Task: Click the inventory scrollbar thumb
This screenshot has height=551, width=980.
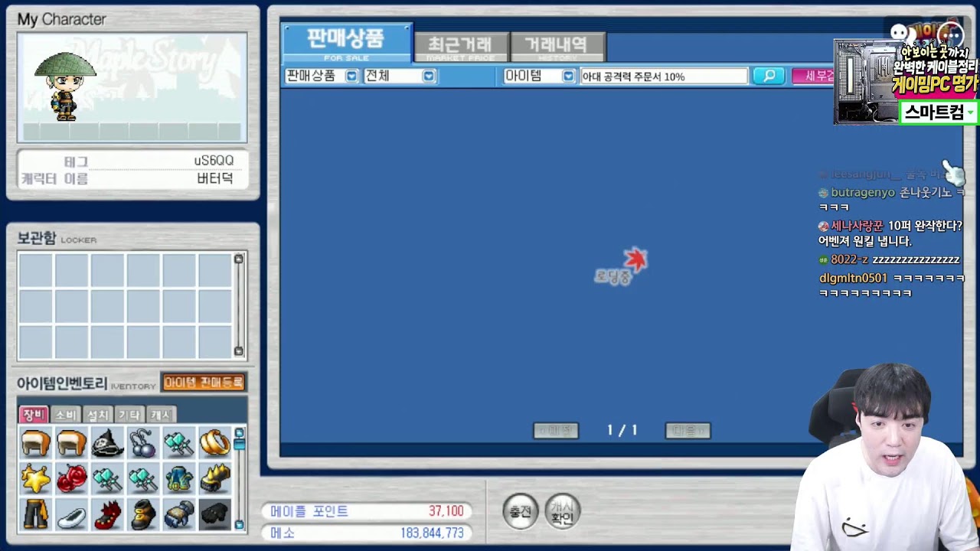Action: [x=240, y=445]
